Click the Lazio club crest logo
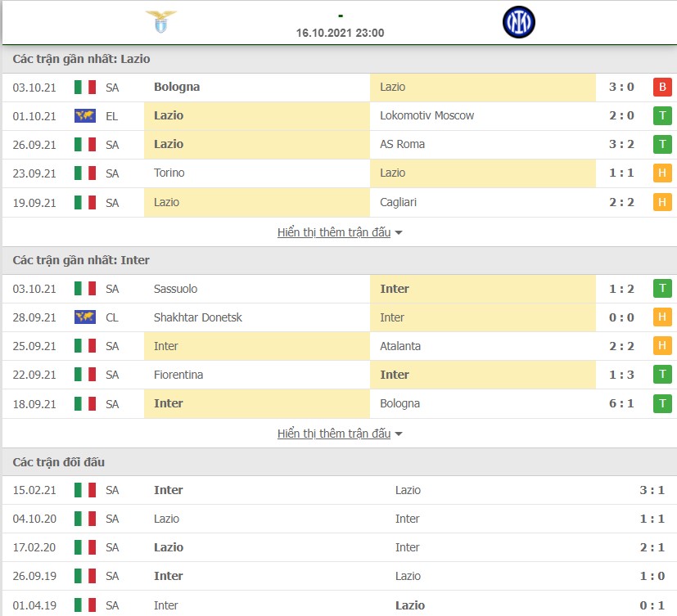The height and width of the screenshot is (616, 677). (x=160, y=21)
